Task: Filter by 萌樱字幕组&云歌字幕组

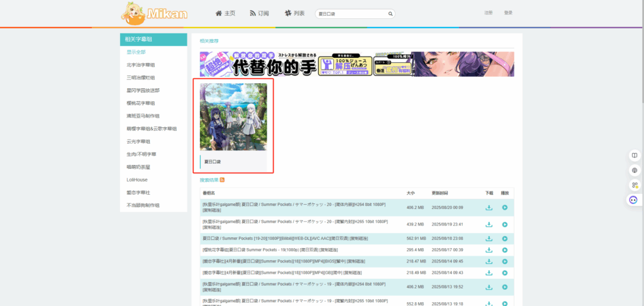Action: tap(152, 128)
